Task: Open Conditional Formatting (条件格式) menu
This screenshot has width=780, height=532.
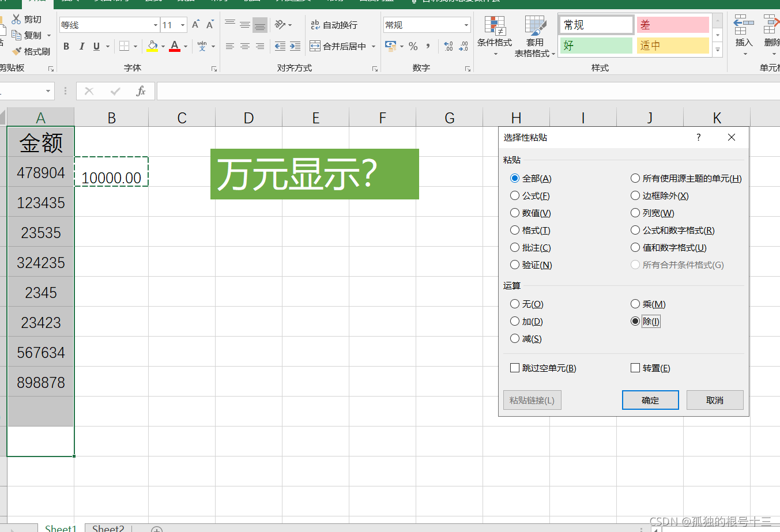Action: [x=495, y=36]
